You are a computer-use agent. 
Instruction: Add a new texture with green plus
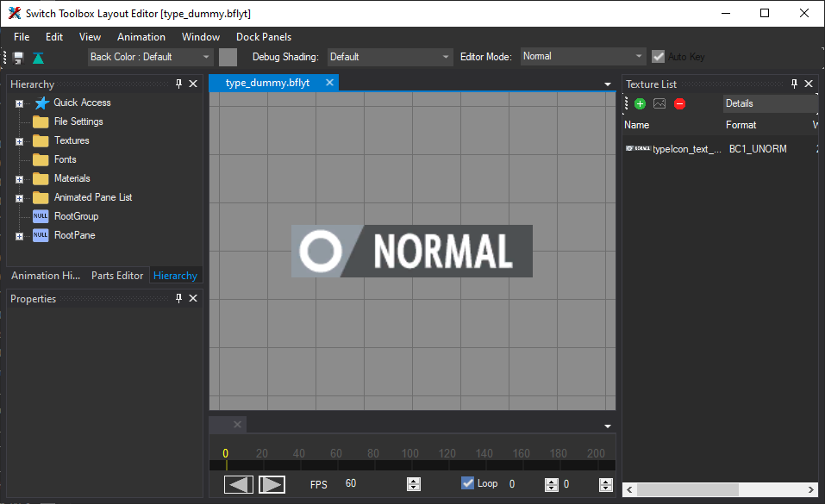coord(640,103)
